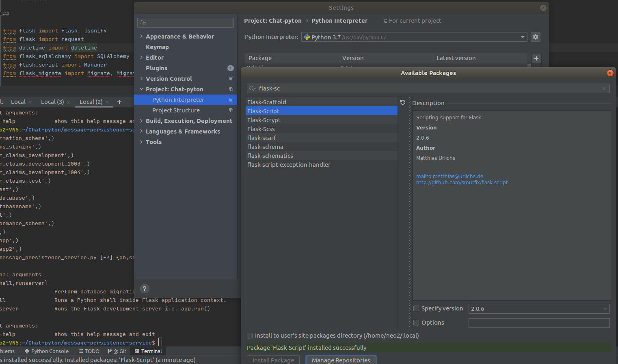Enable the Specify version checkbox
The height and width of the screenshot is (364, 618).
(x=416, y=308)
